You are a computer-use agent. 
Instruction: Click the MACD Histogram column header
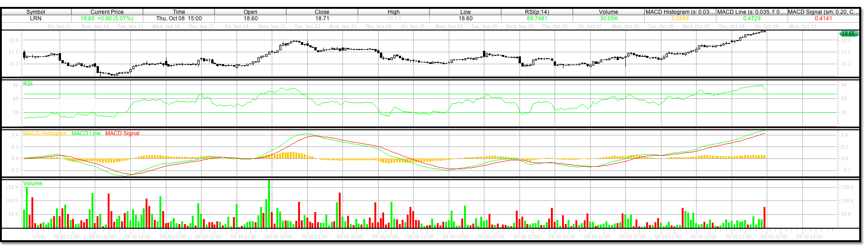680,12
